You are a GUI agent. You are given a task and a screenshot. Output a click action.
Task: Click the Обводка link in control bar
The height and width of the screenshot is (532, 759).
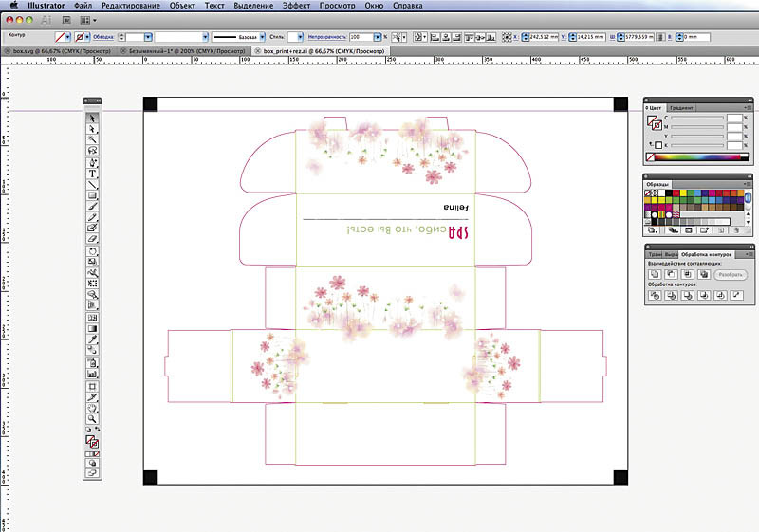[103, 36]
